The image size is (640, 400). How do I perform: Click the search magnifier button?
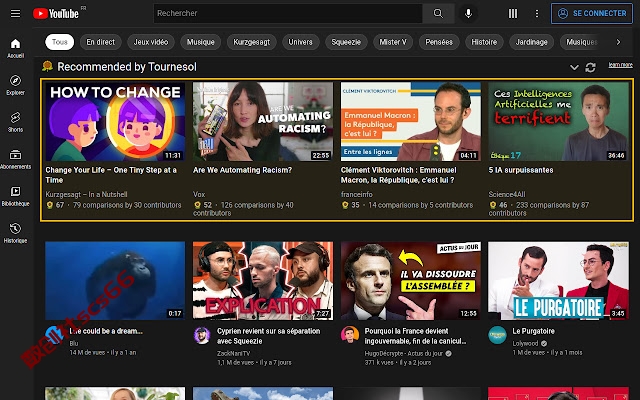(x=438, y=13)
